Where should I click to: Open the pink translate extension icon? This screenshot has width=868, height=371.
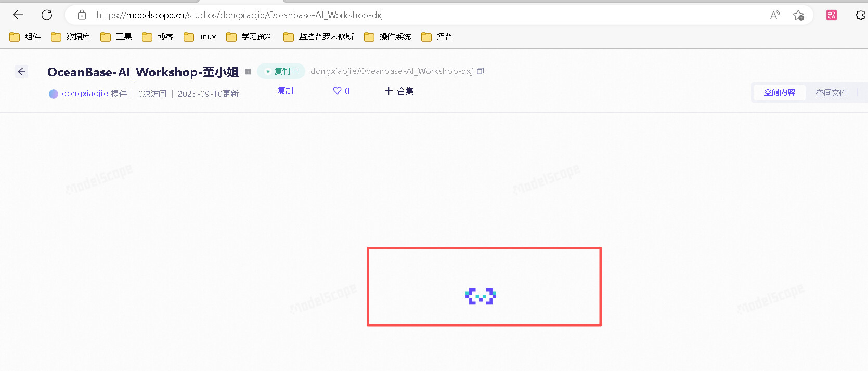point(832,15)
